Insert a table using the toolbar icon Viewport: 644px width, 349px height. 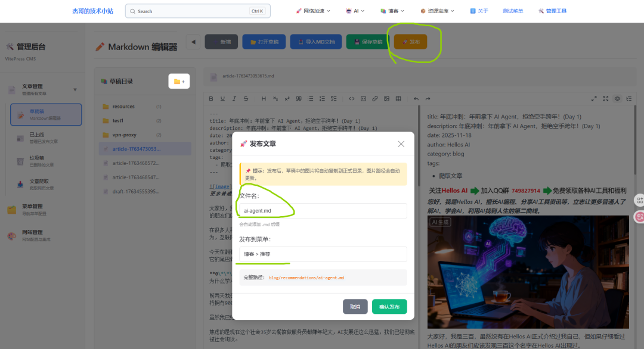click(399, 99)
